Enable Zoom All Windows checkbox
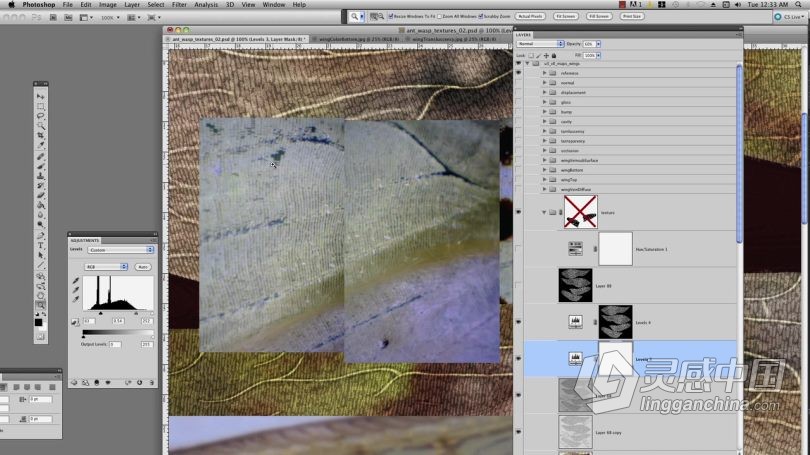 pos(440,17)
